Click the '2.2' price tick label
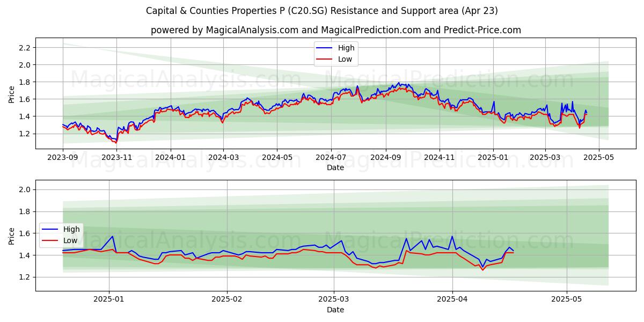This screenshot has width=644, height=322. 25,48
